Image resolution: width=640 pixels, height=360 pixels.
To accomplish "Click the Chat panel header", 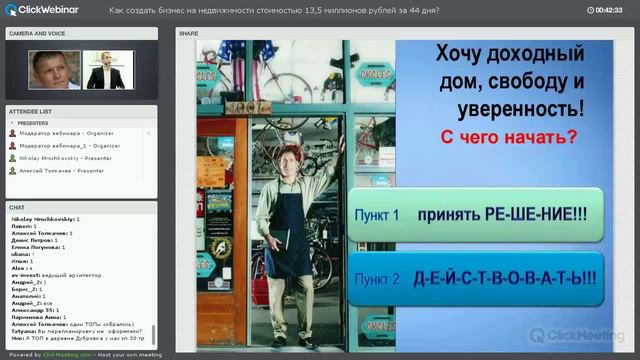I will [82, 207].
